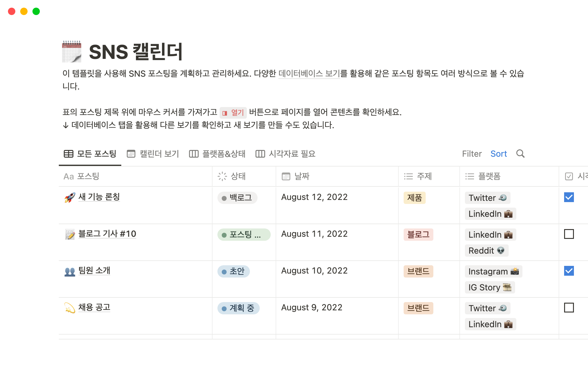588x368 pixels.
Task: Click the people icon beside 팀원 소개
Action: 70,271
